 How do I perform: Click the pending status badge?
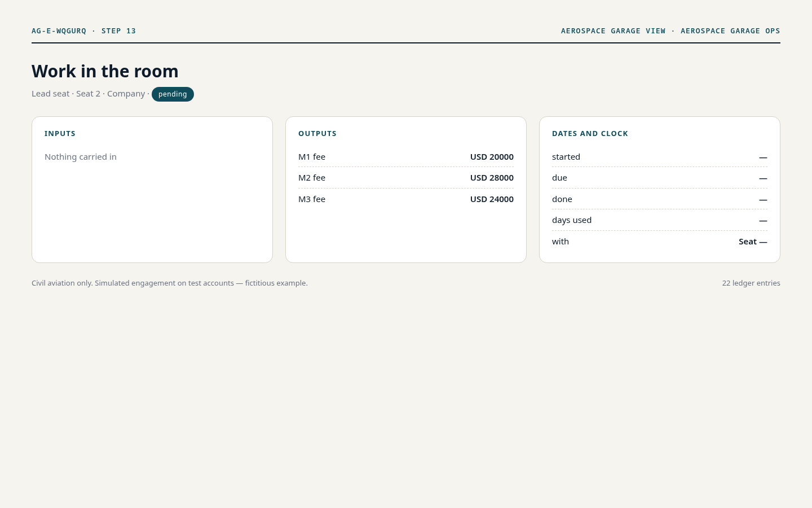click(173, 94)
